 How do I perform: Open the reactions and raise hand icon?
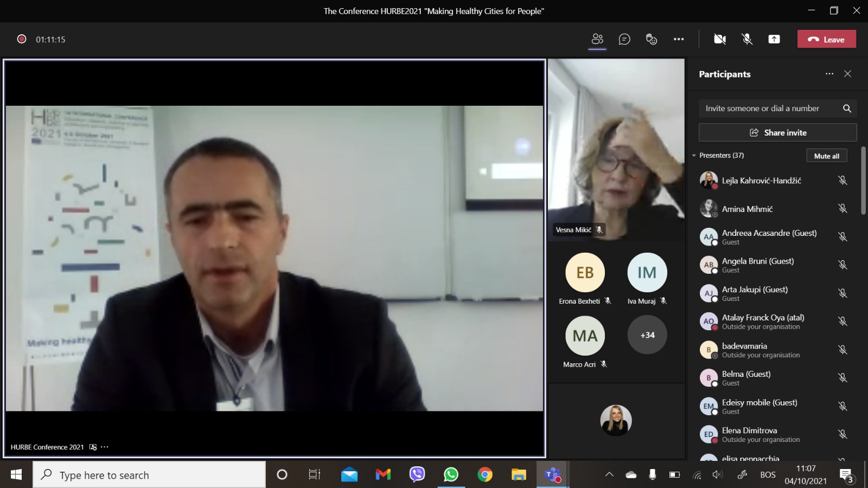(x=652, y=39)
